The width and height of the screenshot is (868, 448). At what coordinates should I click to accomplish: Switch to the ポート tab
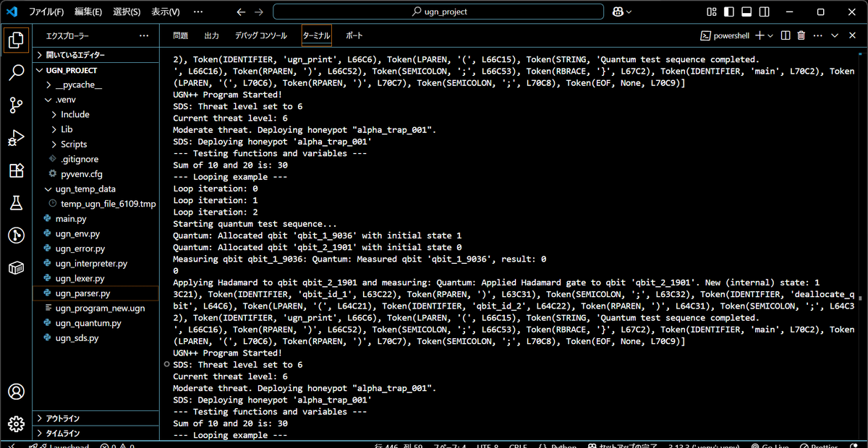click(354, 35)
